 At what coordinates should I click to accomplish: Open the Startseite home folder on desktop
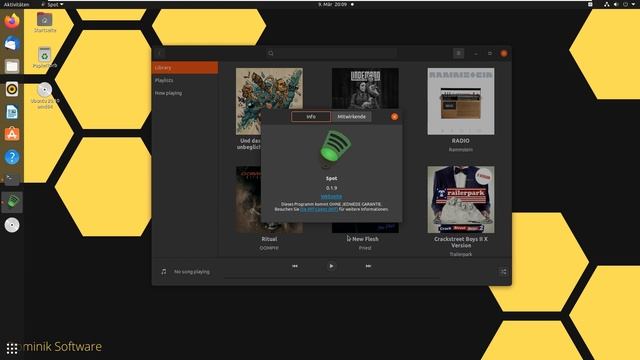(44, 22)
